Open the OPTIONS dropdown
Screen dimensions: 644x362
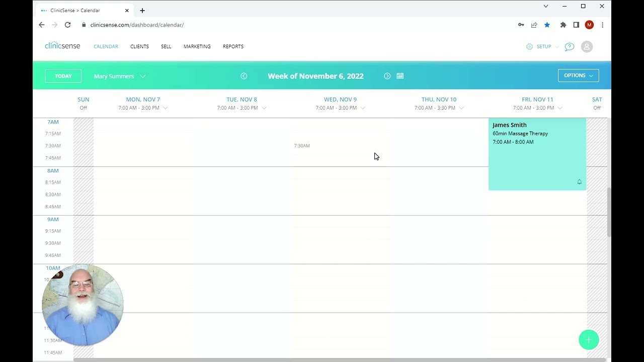pos(578,75)
